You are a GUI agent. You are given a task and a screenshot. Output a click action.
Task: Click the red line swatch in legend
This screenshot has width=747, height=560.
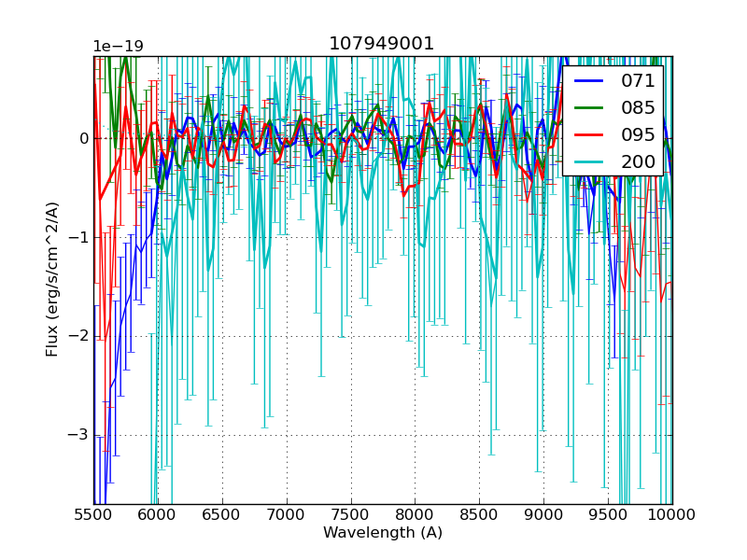(x=588, y=134)
